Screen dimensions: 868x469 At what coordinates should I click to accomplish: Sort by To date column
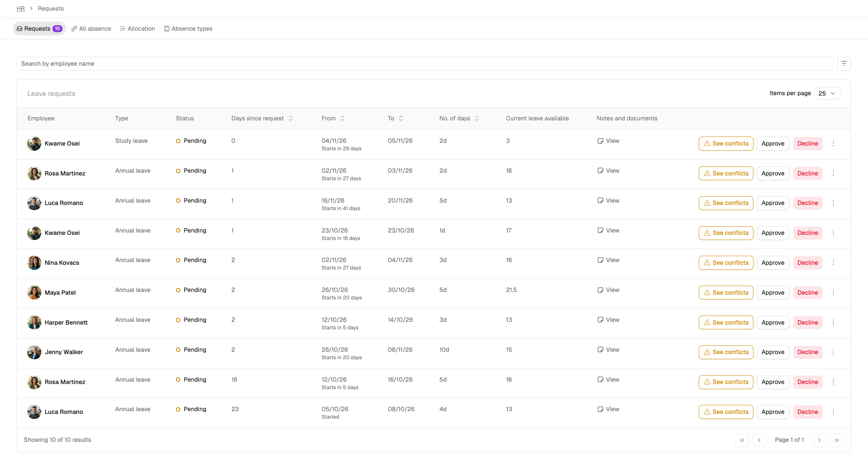pos(395,118)
